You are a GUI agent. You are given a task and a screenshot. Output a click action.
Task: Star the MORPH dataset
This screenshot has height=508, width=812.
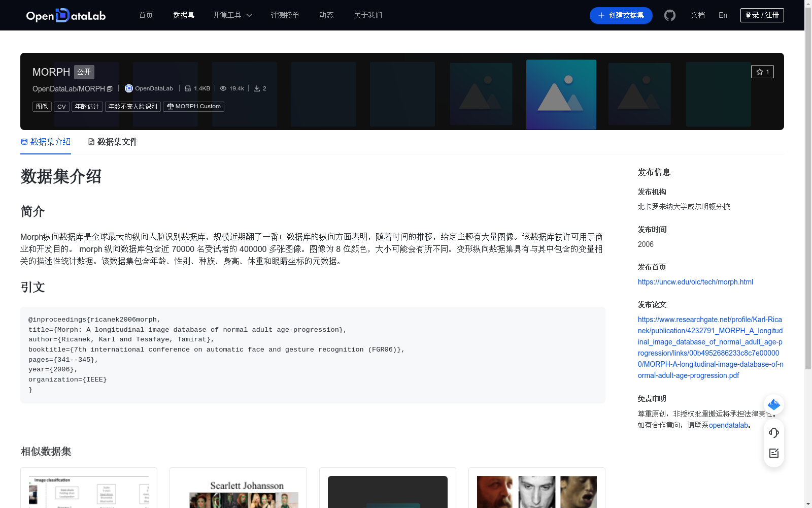tap(762, 72)
